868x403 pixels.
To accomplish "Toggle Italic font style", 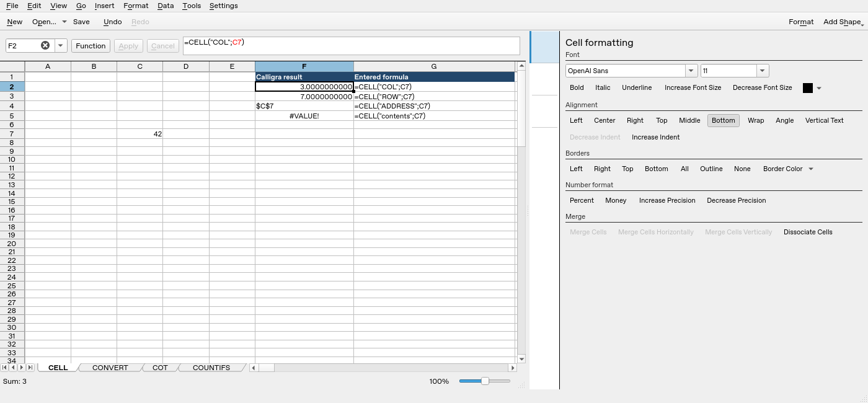I will point(603,88).
